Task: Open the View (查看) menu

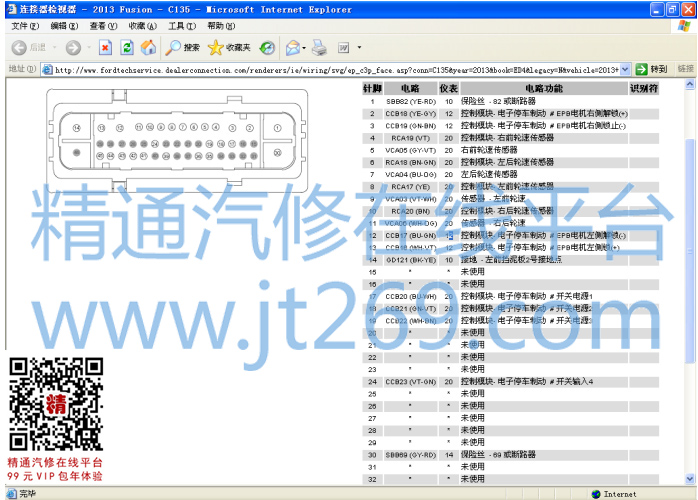Action: 103,26
